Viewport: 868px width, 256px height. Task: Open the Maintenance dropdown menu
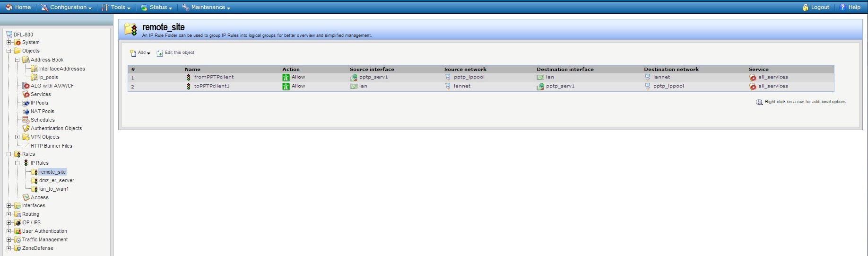click(x=206, y=7)
